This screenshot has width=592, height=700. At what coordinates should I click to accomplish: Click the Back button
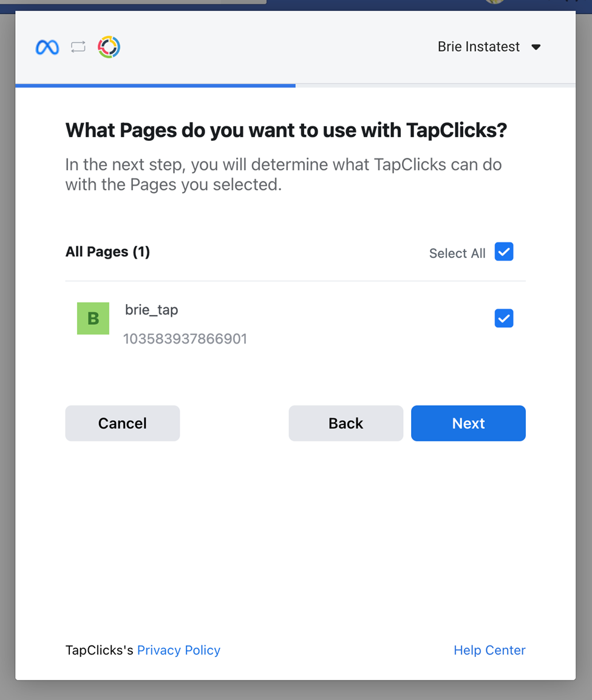345,423
